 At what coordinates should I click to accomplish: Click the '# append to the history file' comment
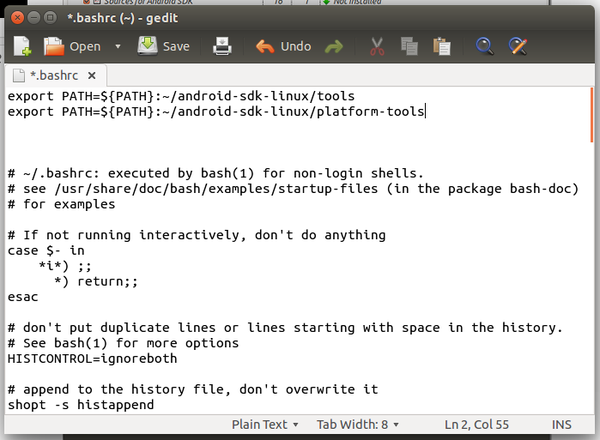(x=193, y=389)
